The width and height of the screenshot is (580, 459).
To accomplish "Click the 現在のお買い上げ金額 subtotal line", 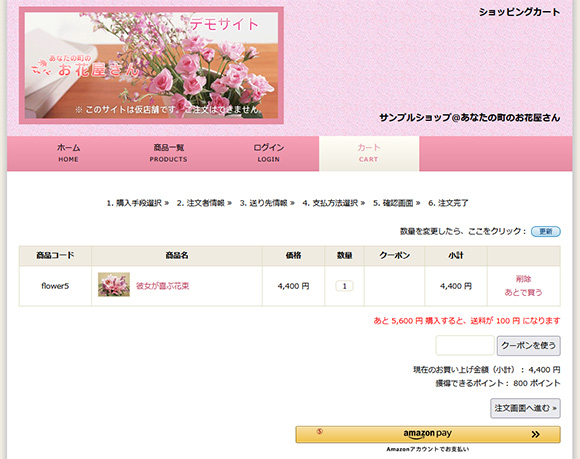I will 487,369.
